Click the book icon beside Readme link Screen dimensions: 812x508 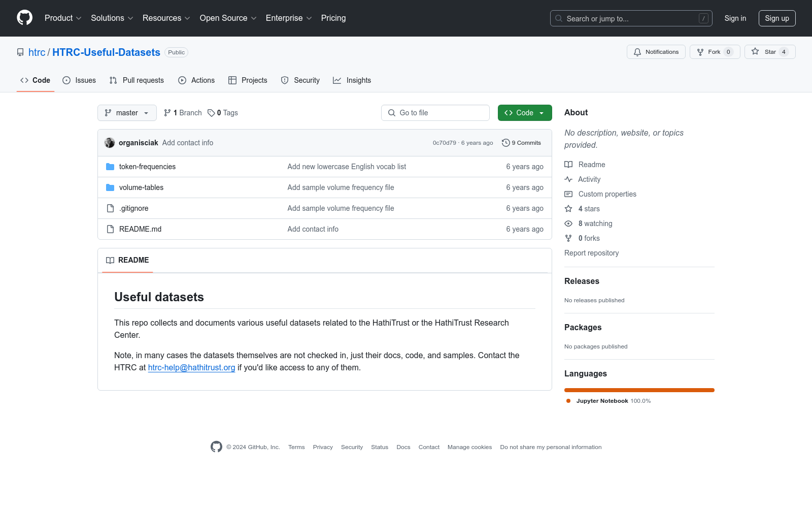point(568,165)
